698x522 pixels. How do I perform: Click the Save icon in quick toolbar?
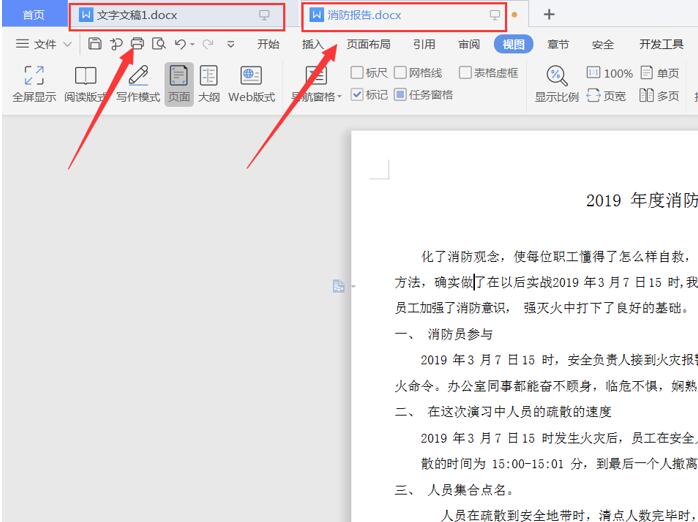click(x=94, y=44)
